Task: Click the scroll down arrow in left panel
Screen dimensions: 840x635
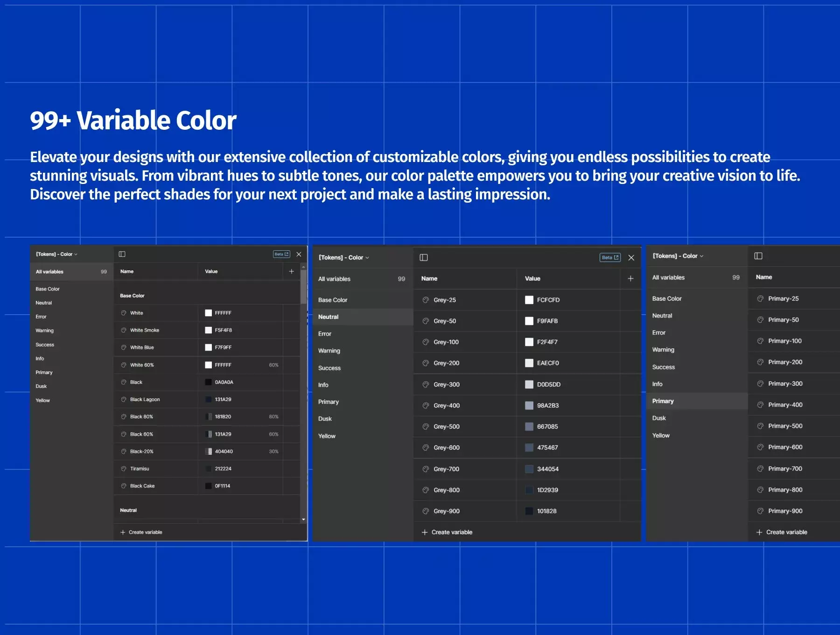Action: [x=303, y=519]
